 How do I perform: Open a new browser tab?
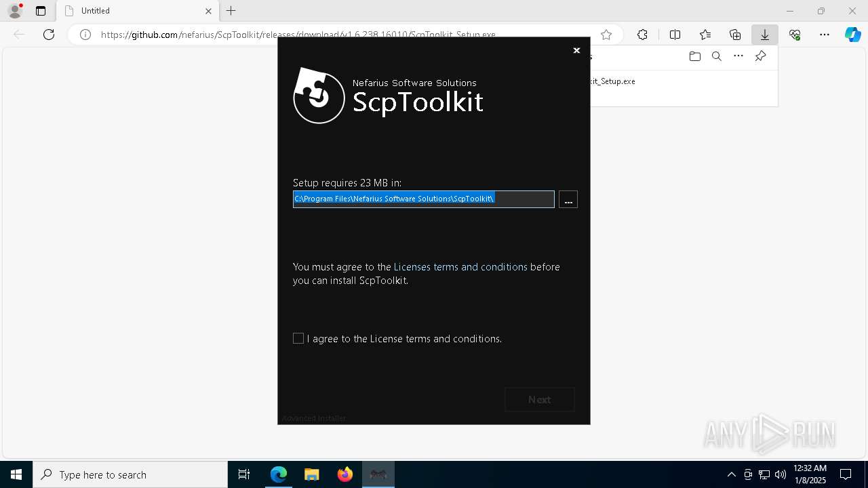click(231, 11)
